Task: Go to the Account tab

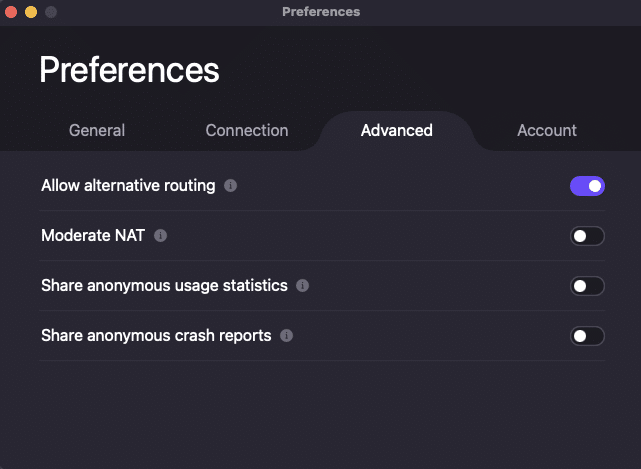Action: click(547, 130)
